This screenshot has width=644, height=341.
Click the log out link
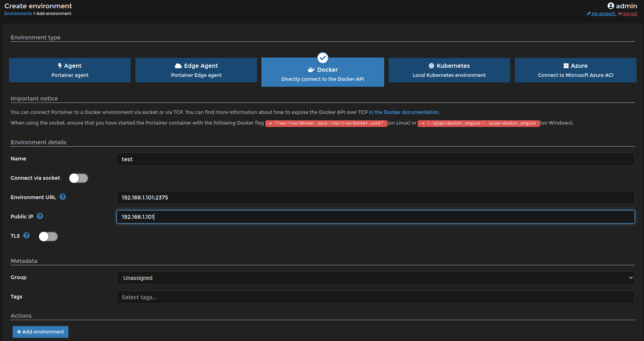pyautogui.click(x=628, y=13)
